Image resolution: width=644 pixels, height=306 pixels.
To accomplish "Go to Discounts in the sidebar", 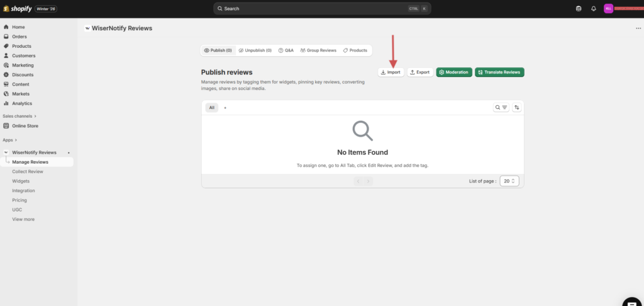I will coord(22,75).
